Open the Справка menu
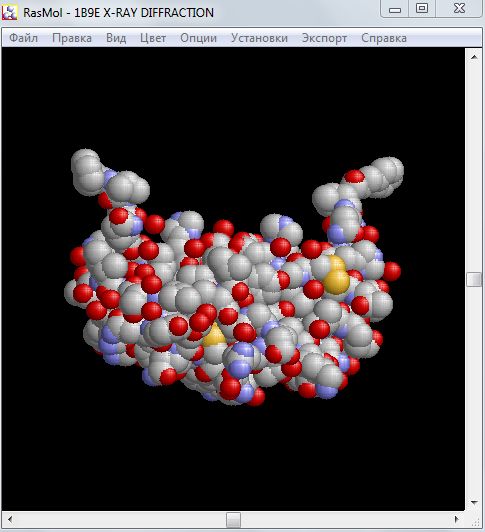The image size is (485, 532). (x=384, y=38)
